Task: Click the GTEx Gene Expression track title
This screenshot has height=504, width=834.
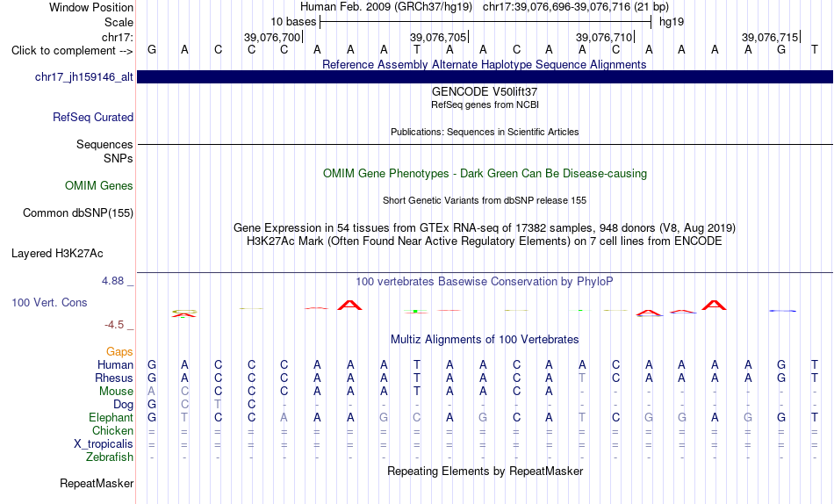Action: [x=484, y=227]
